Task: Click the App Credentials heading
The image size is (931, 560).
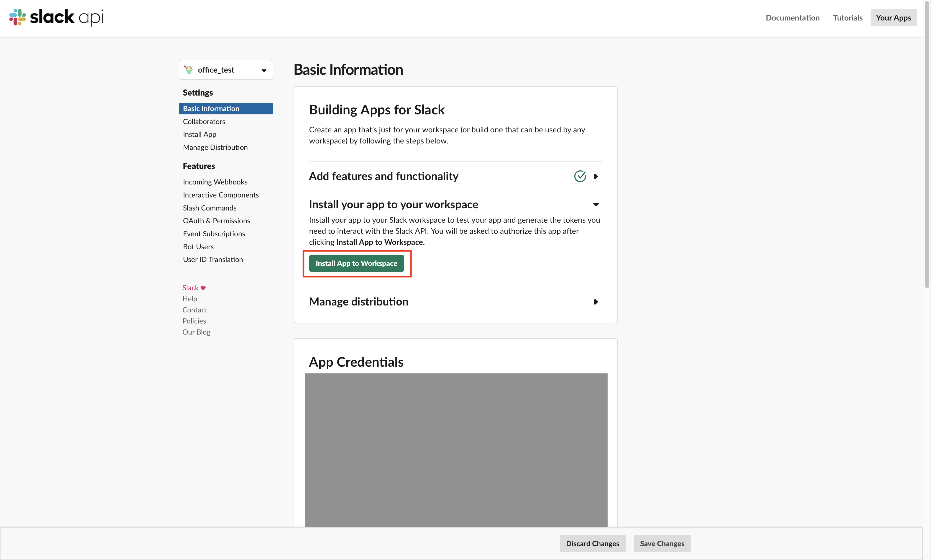Action: pyautogui.click(x=356, y=362)
